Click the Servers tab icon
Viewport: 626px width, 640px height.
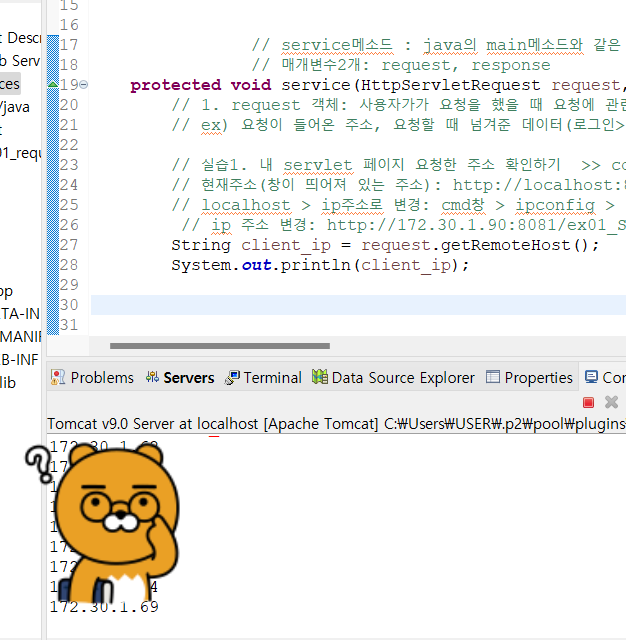coord(152,377)
